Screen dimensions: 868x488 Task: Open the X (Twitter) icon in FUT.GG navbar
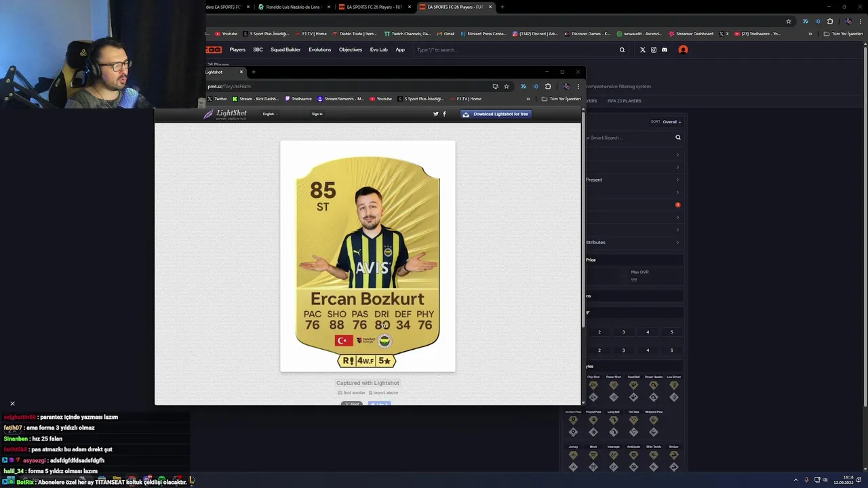pos(642,49)
